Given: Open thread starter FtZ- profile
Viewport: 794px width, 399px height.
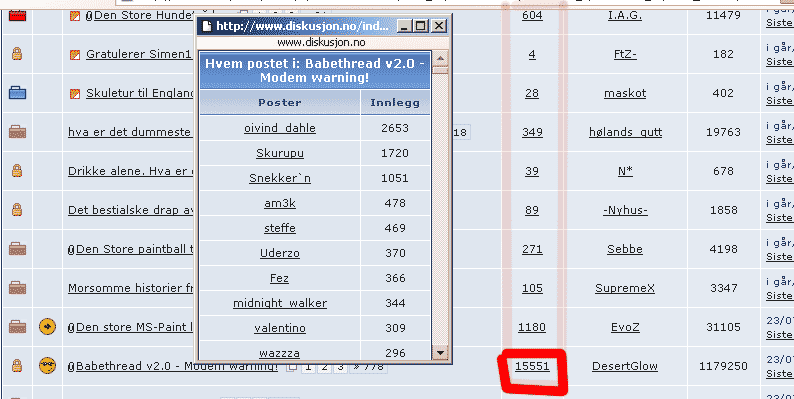Looking at the screenshot, I should pos(625,54).
